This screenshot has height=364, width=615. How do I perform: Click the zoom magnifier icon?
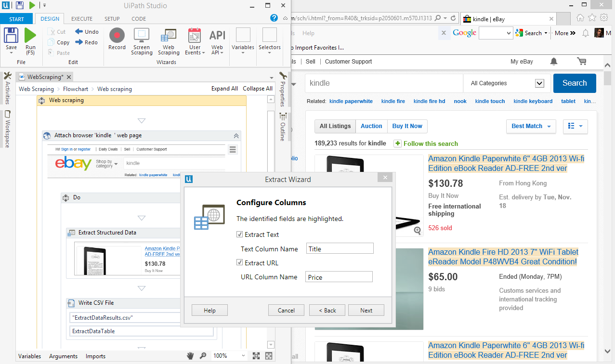pyautogui.click(x=203, y=356)
